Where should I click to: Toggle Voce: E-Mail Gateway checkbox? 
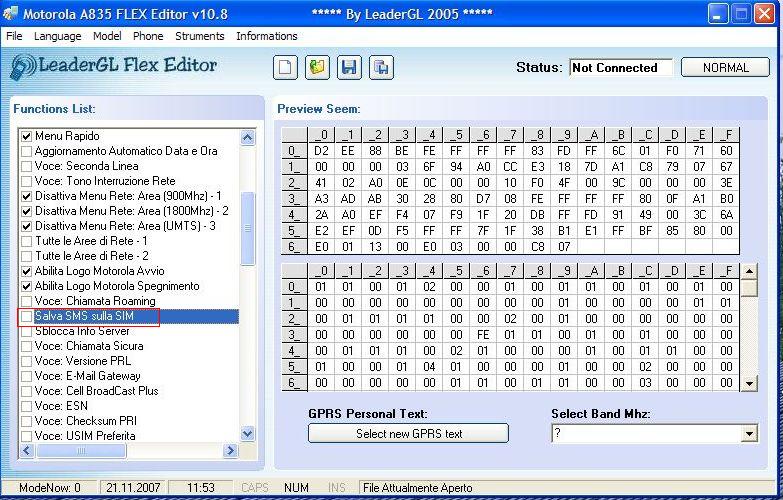coord(26,376)
